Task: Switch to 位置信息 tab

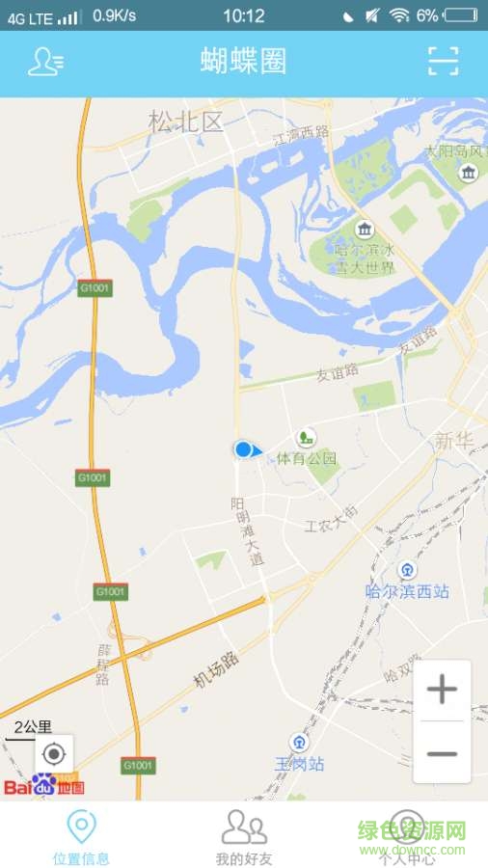Action: [81, 836]
